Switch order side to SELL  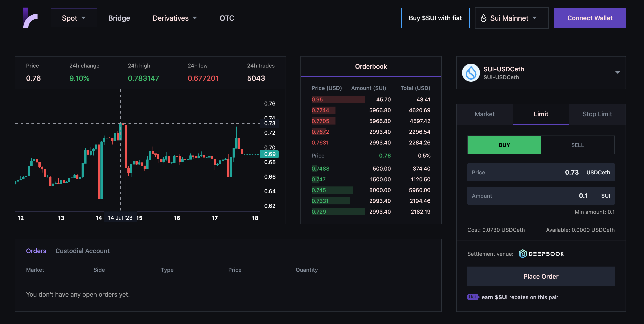click(577, 145)
